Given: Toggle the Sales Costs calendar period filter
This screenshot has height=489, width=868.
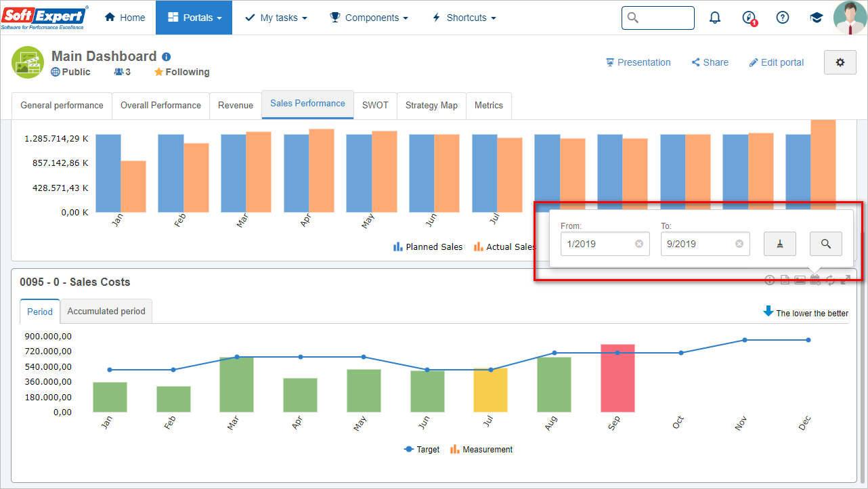Looking at the screenshot, I should click(815, 280).
